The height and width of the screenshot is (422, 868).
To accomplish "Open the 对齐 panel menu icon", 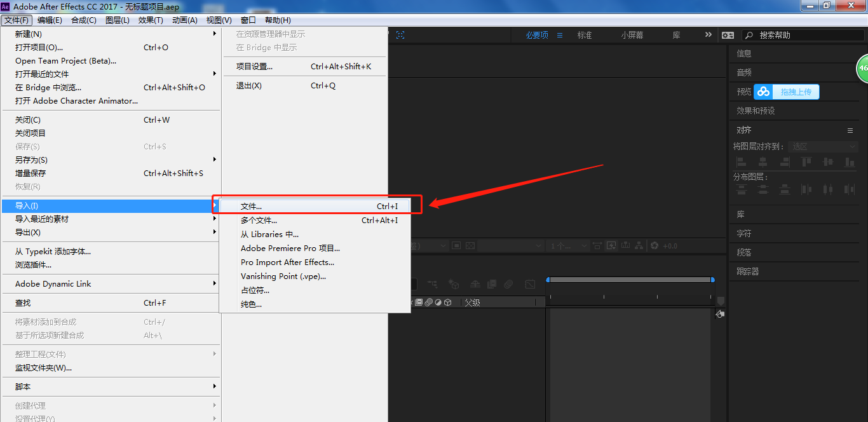I will pos(850,130).
